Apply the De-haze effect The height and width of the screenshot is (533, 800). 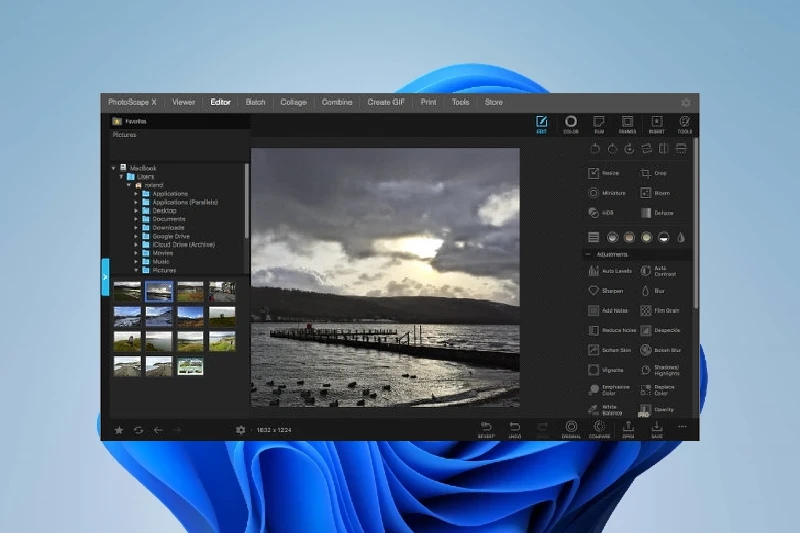tap(657, 213)
